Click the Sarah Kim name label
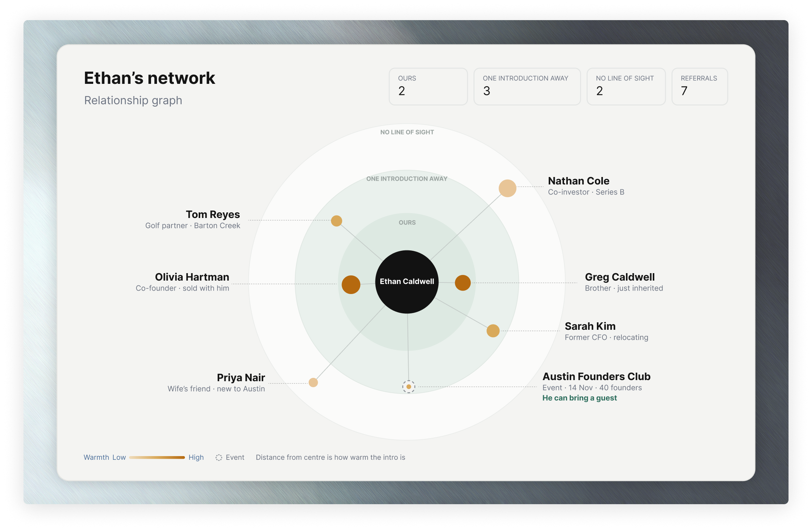 tap(590, 326)
